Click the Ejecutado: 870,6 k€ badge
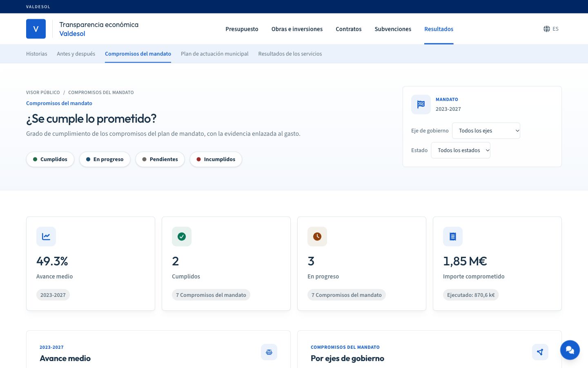This screenshot has height=368, width=588. click(471, 295)
